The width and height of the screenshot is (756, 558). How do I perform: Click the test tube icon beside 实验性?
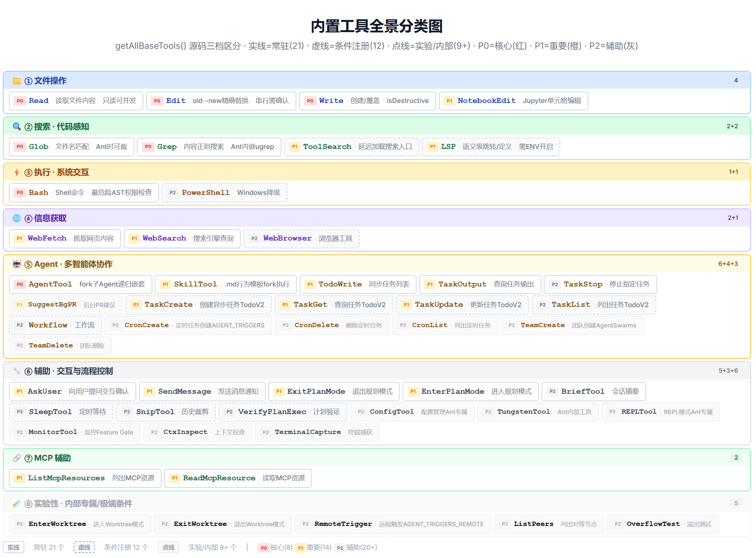[x=17, y=503]
